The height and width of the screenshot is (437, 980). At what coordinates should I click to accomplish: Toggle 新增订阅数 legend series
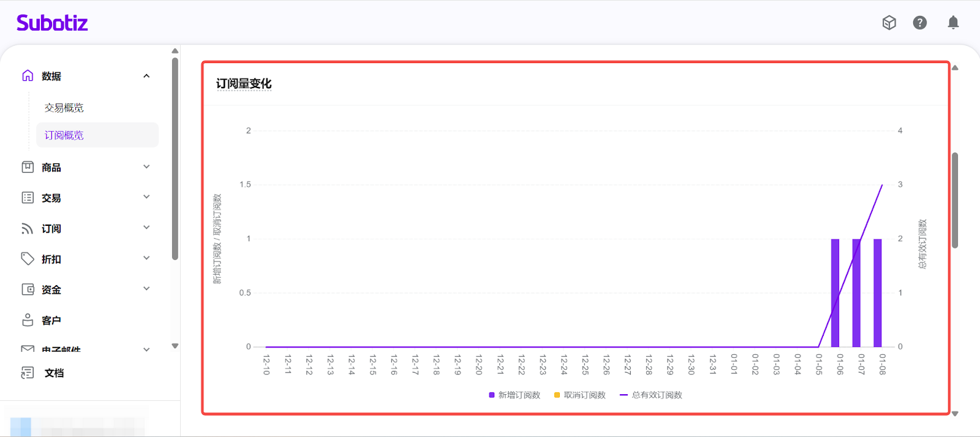[x=514, y=395]
